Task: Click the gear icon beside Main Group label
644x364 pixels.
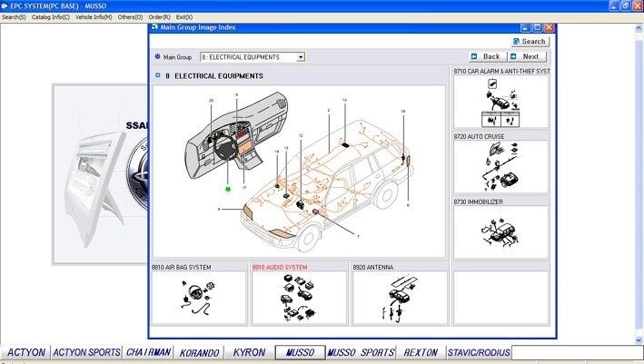Action: tap(156, 57)
